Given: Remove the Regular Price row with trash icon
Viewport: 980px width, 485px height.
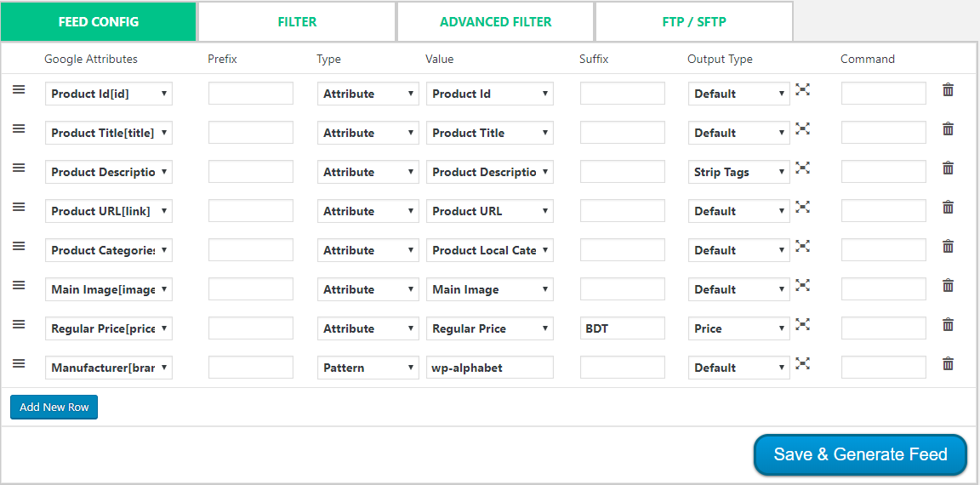Looking at the screenshot, I should tap(949, 324).
